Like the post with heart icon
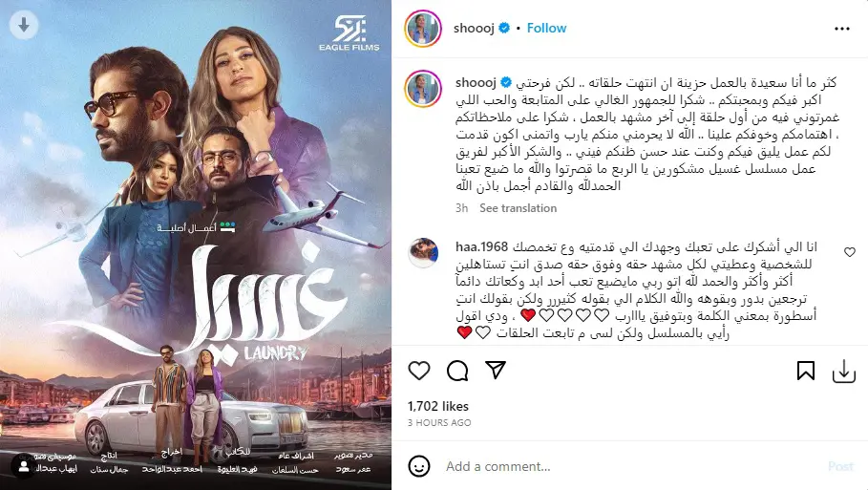Screen dimensions: 868x490 pos(419,371)
